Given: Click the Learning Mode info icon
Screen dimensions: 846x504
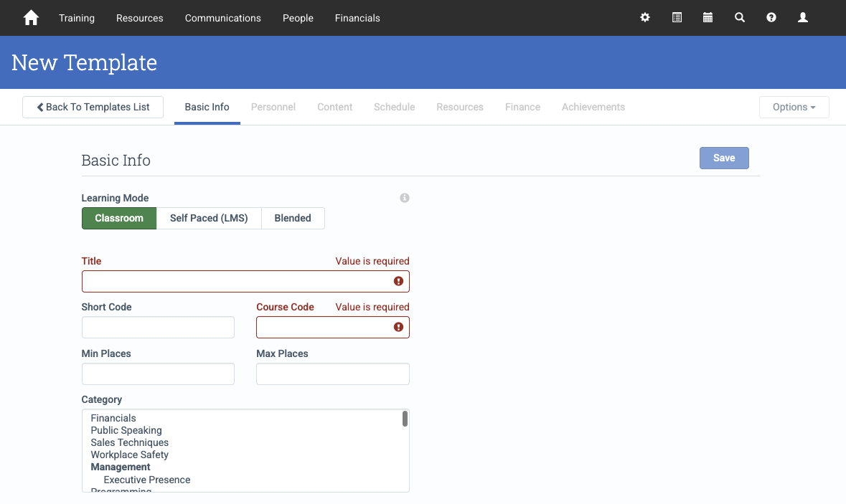Looking at the screenshot, I should pos(405,198).
